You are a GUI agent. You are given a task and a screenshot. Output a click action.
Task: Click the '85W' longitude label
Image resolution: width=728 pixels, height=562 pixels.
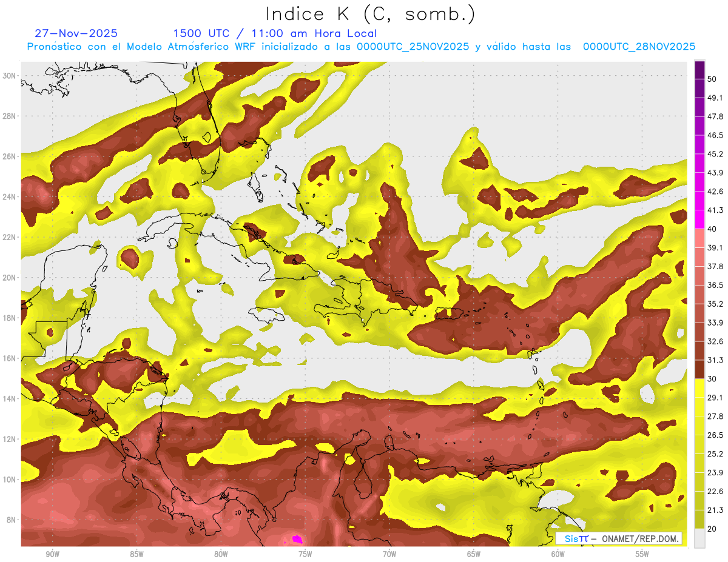pyautogui.click(x=136, y=554)
